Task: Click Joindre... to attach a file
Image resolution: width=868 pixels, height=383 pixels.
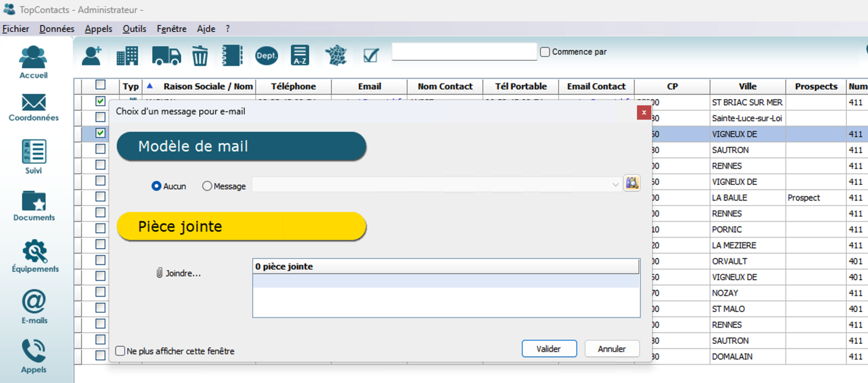Action: click(178, 273)
